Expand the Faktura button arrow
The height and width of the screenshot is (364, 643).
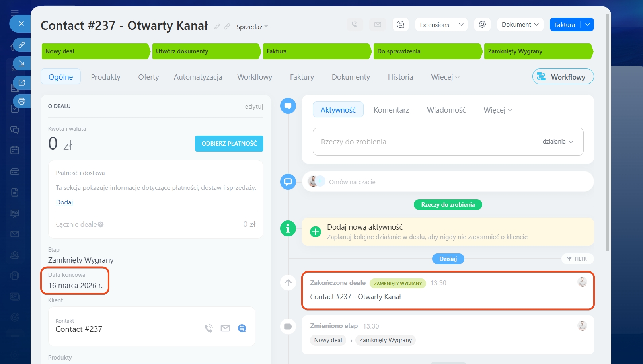pos(587,25)
